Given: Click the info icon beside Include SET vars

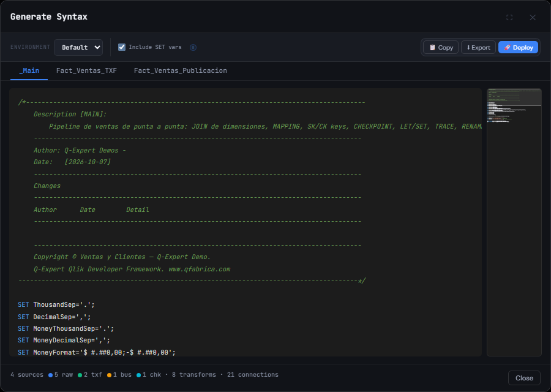Looking at the screenshot, I should 193,47.
